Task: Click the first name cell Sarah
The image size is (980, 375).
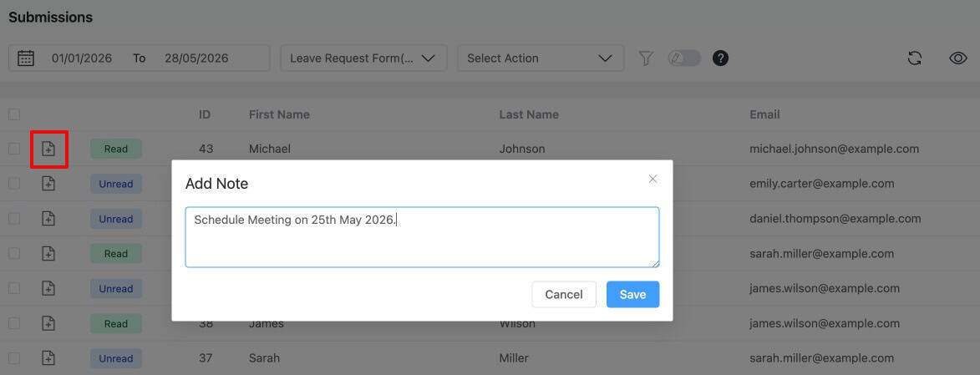Action: coord(264,358)
